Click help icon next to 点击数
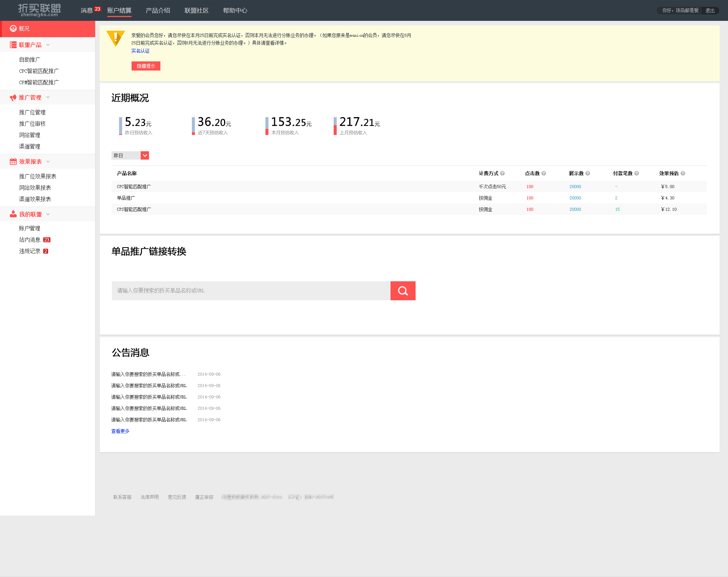728x577 pixels. click(544, 173)
